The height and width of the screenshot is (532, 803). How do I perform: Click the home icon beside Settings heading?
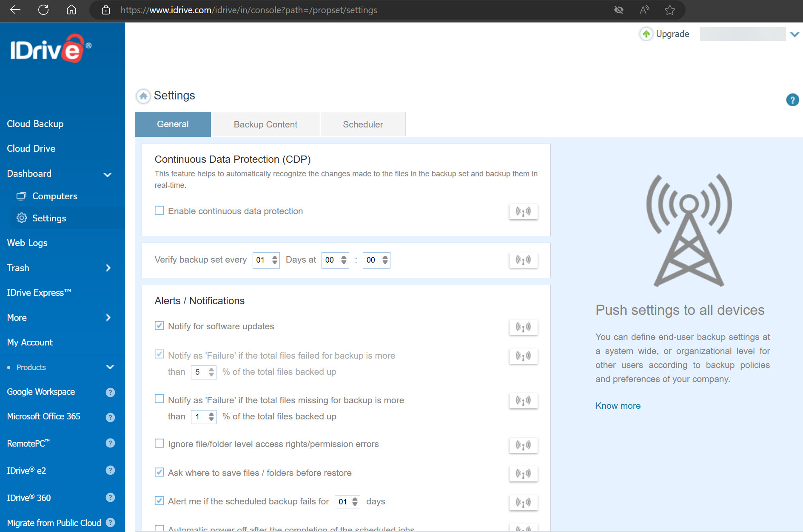[x=143, y=96]
